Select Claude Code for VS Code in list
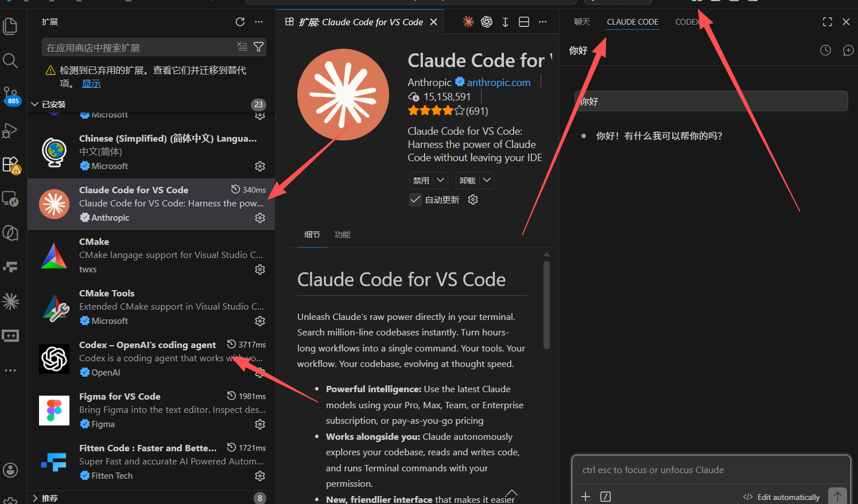Viewport: 858px width, 504px height. pyautogui.click(x=152, y=204)
